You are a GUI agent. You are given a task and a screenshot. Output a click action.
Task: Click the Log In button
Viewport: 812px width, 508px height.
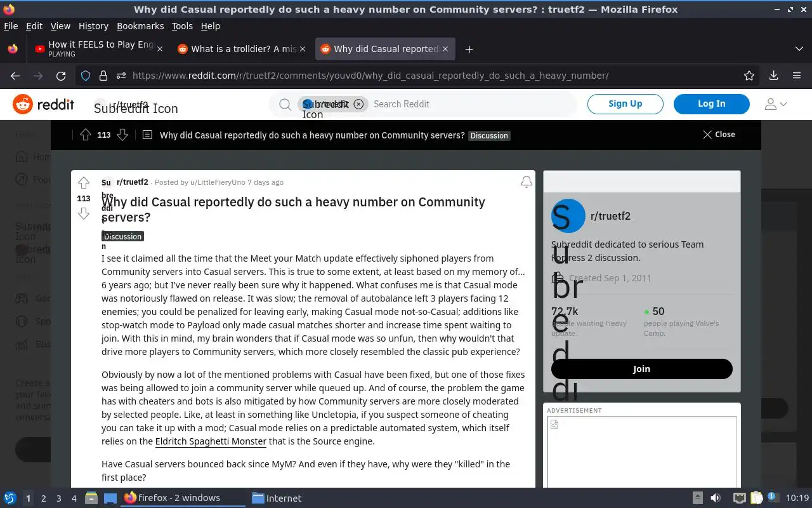711,104
